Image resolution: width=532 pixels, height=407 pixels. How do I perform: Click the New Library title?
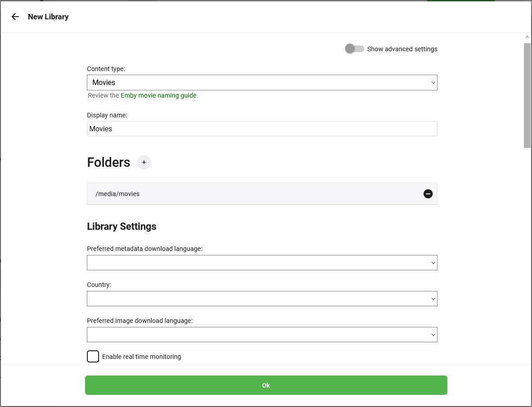(x=48, y=17)
